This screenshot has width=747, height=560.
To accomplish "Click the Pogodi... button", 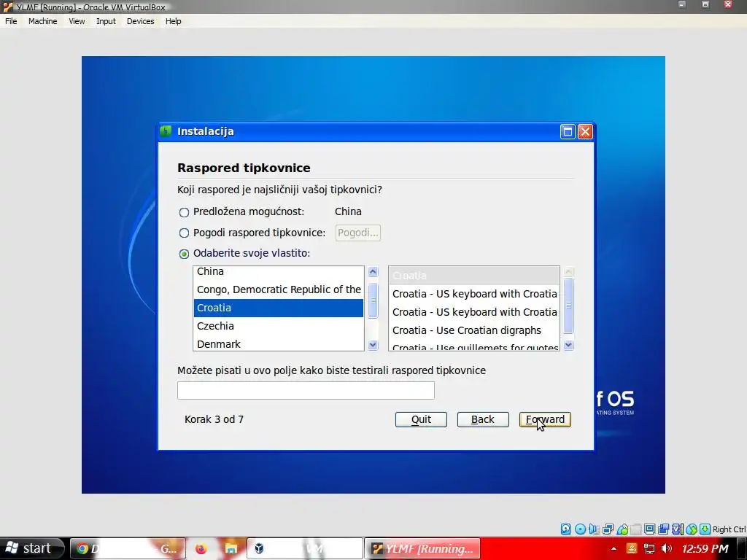I will [357, 233].
